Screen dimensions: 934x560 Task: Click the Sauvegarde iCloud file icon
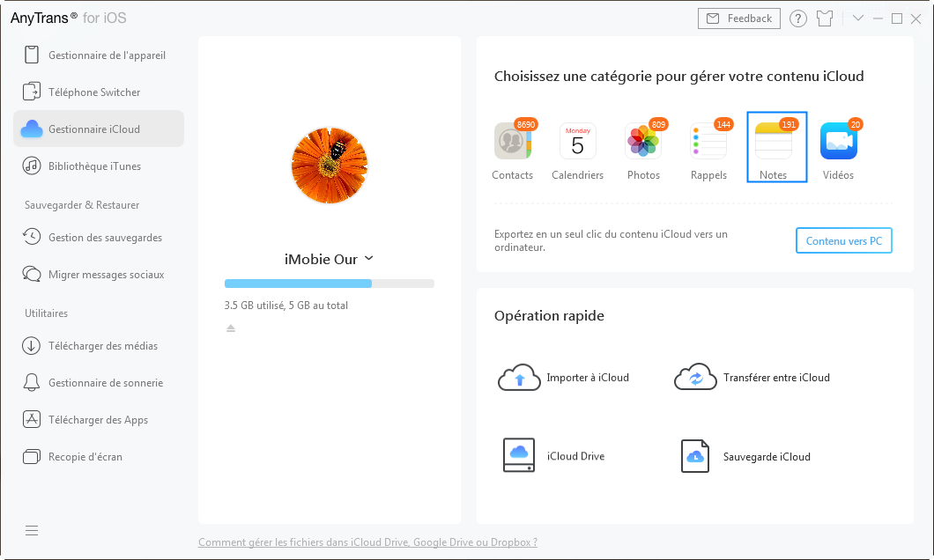(695, 456)
